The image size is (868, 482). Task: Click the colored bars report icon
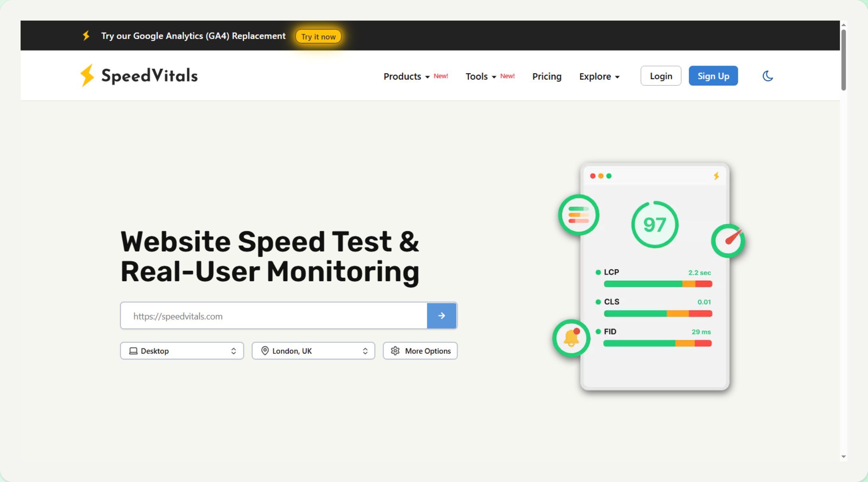click(x=578, y=215)
